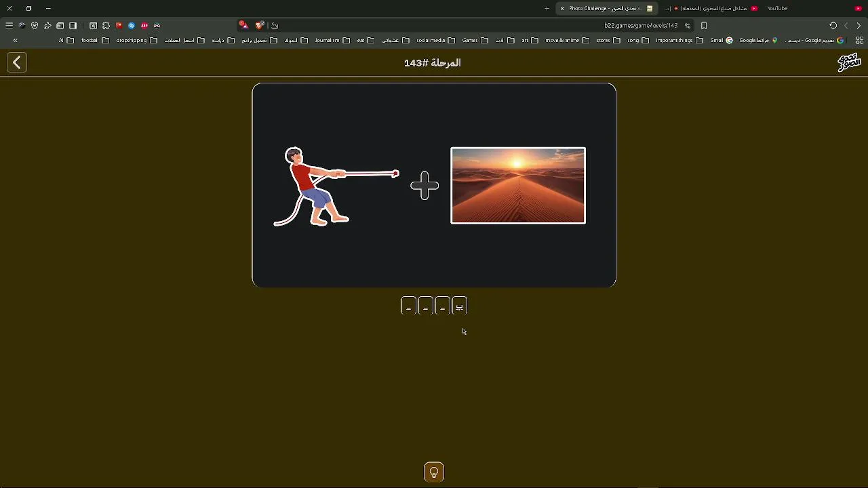Open the Brave Rewards triangle icon
This screenshot has width=868, height=488.
243,26
